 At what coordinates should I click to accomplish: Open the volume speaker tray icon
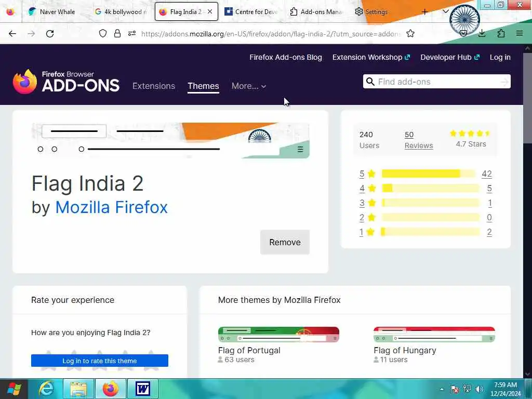[x=480, y=389]
